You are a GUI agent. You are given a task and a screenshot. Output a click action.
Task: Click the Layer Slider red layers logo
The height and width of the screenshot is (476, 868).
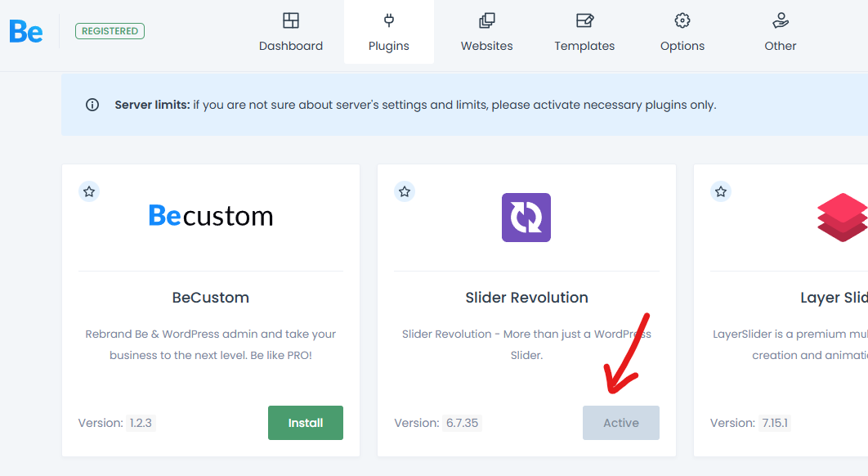click(843, 218)
